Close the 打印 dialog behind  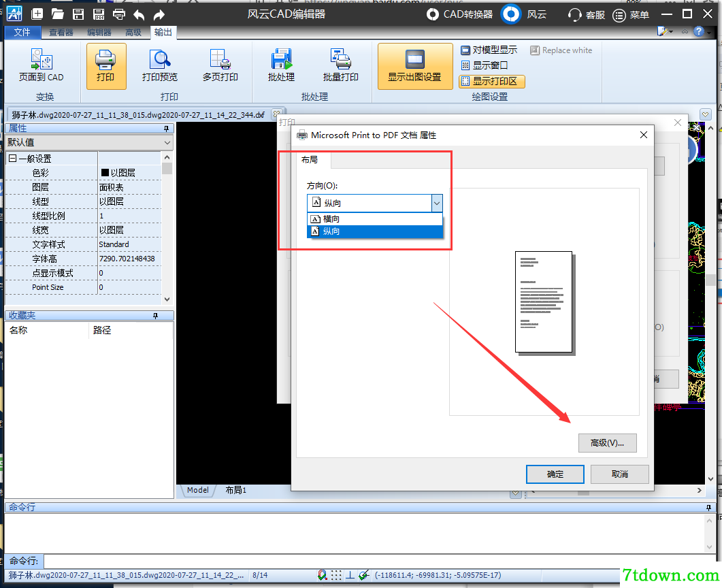tap(678, 122)
